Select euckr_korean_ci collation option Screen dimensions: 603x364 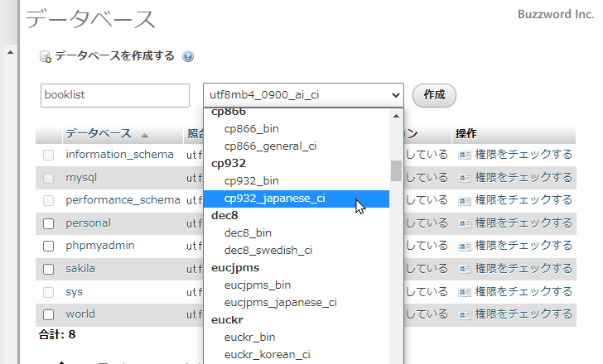click(297, 354)
